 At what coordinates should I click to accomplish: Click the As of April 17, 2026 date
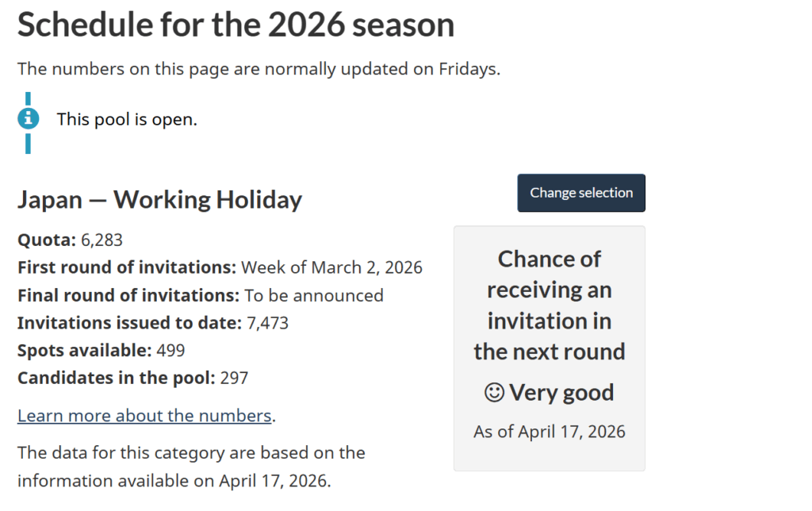[549, 432]
